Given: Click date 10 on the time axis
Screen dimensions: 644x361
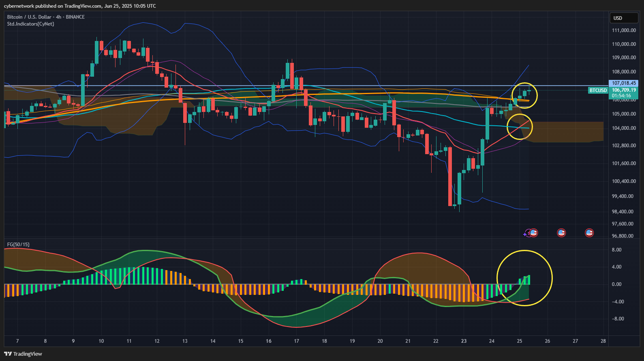Looking at the screenshot, I should tap(101, 341).
